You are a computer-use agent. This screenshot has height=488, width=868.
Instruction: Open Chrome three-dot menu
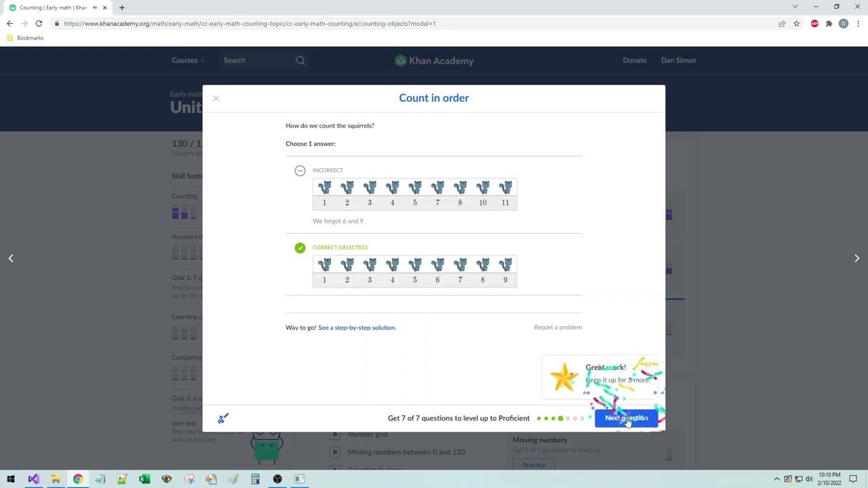tap(858, 24)
